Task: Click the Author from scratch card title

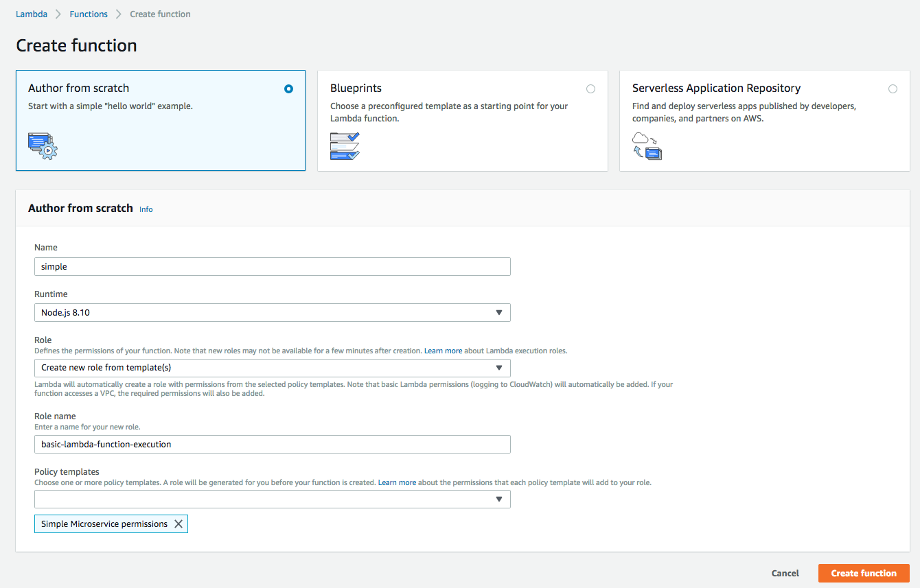Action: (78, 89)
